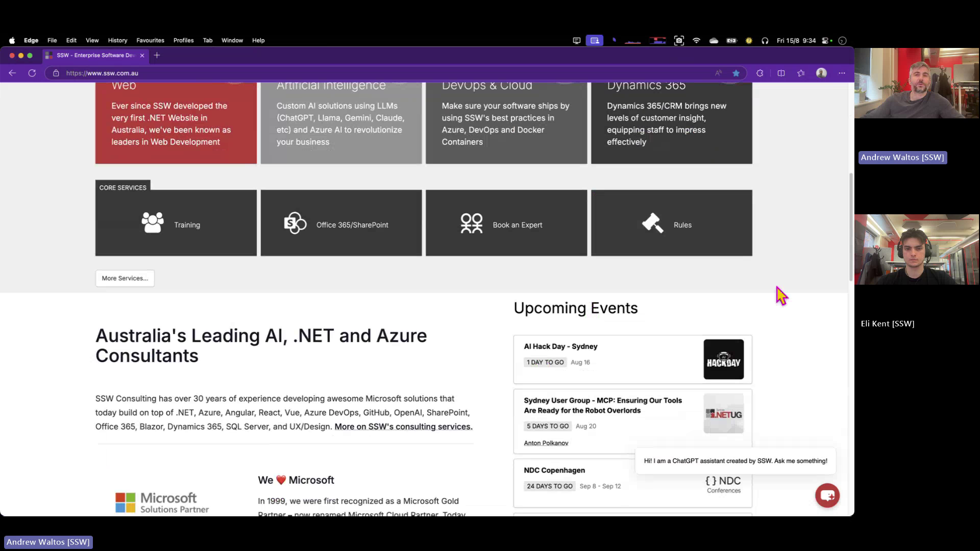This screenshot has width=980, height=551.
Task: Click the screen capture camera menu bar icon
Action: click(679, 40)
